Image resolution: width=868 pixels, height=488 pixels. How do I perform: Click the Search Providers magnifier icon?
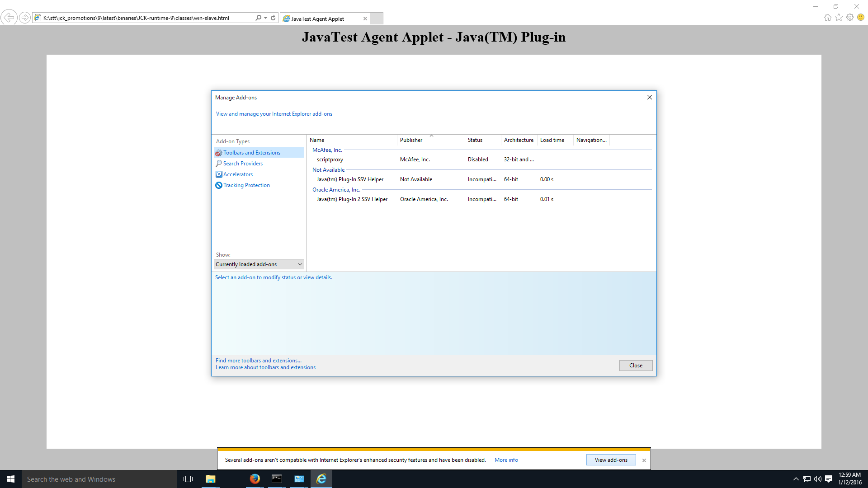pyautogui.click(x=219, y=164)
